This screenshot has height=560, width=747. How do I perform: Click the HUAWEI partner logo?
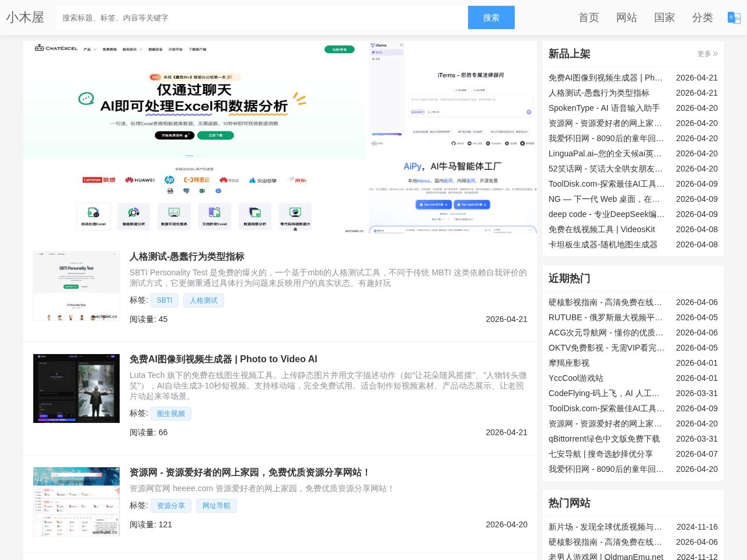click(x=139, y=180)
